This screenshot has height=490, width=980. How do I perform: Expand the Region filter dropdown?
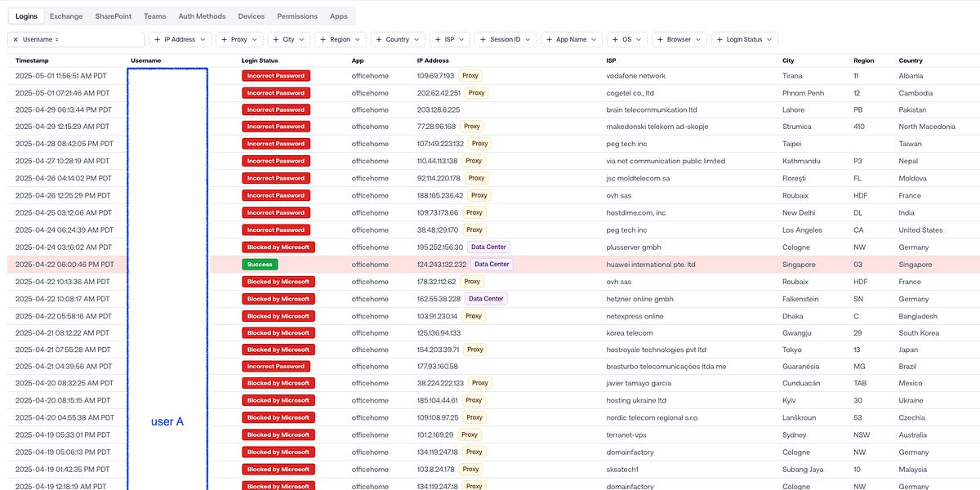341,39
